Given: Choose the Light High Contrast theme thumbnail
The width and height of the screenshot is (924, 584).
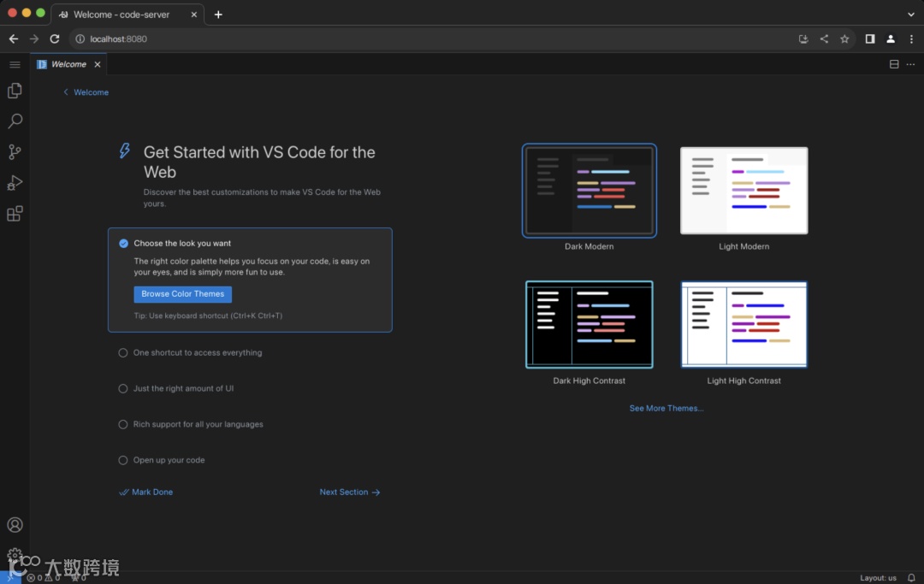Looking at the screenshot, I should tap(743, 324).
